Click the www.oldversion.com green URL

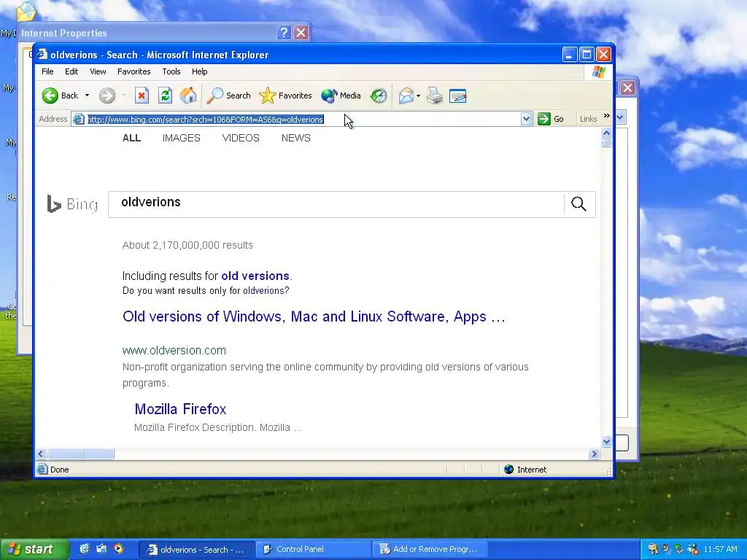coord(174,351)
